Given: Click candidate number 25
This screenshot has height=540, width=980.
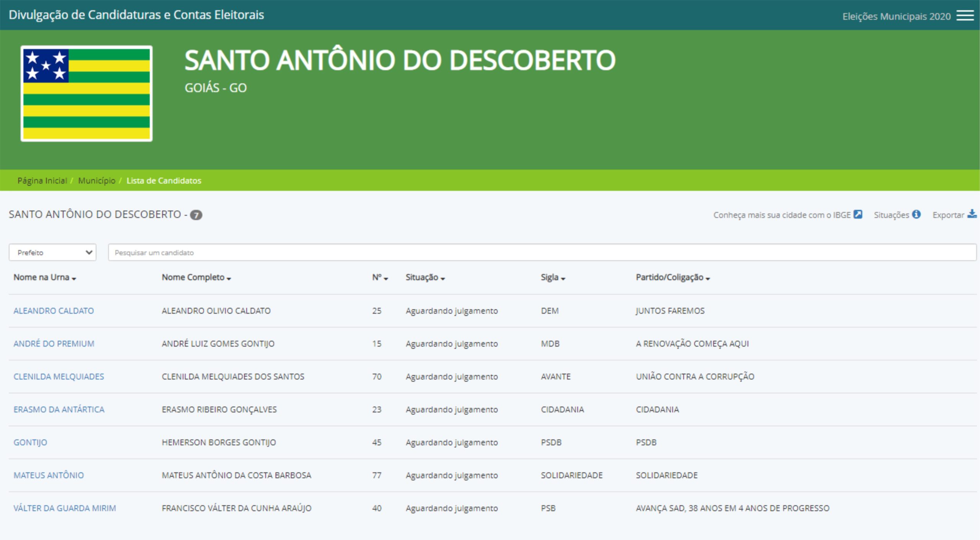Looking at the screenshot, I should (x=377, y=311).
